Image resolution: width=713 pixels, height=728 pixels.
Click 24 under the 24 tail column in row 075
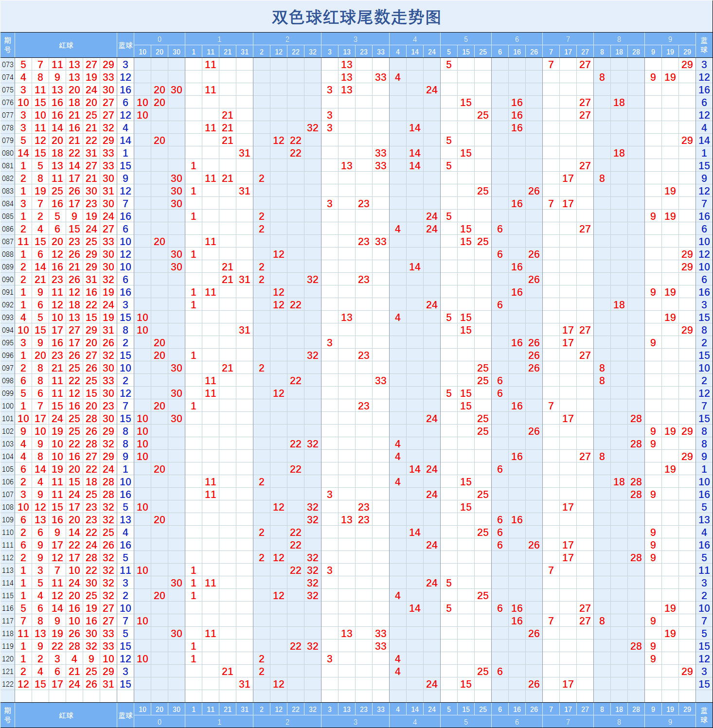(x=432, y=90)
